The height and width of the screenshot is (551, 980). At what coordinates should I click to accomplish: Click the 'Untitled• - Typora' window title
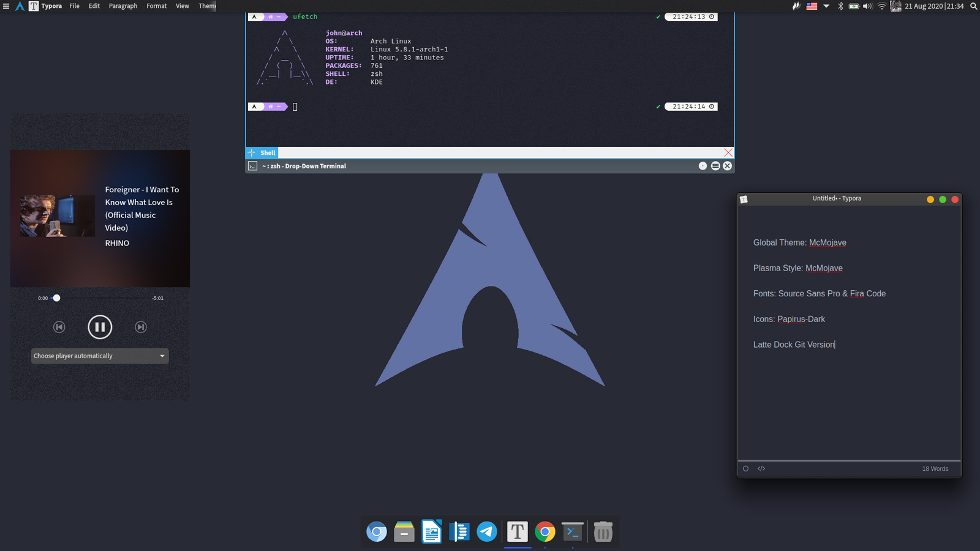click(837, 198)
